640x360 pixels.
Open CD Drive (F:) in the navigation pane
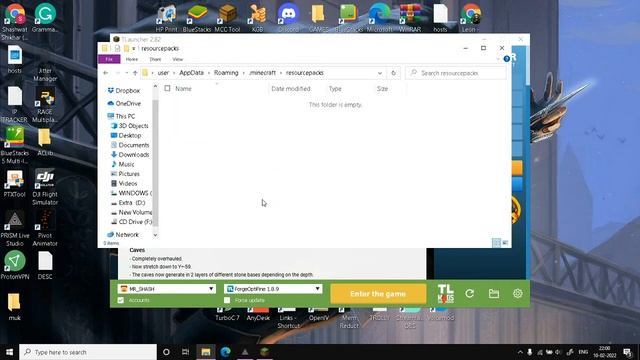131,222
